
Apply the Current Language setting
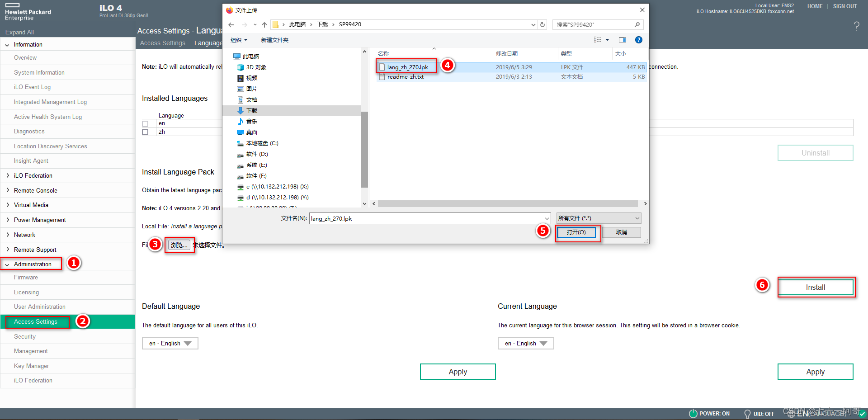tap(816, 372)
